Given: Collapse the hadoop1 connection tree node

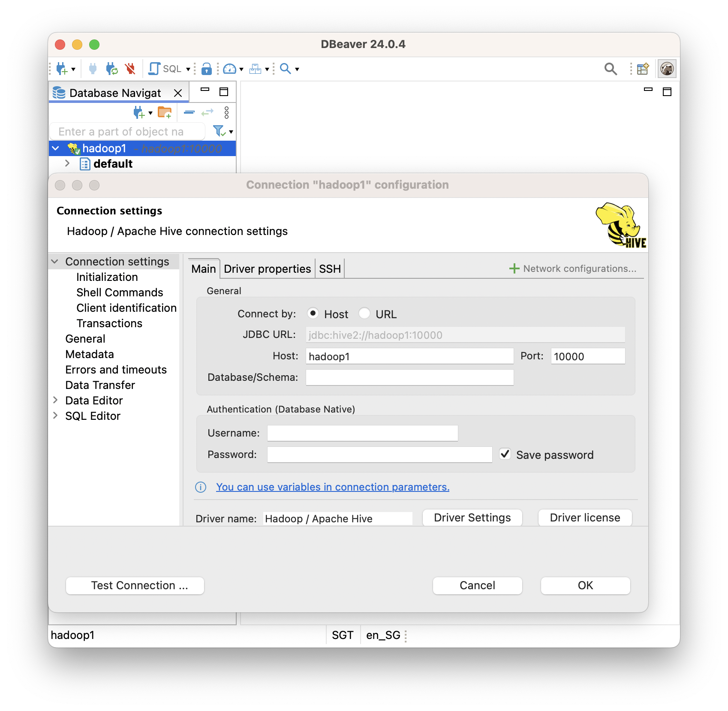Looking at the screenshot, I should pyautogui.click(x=56, y=148).
